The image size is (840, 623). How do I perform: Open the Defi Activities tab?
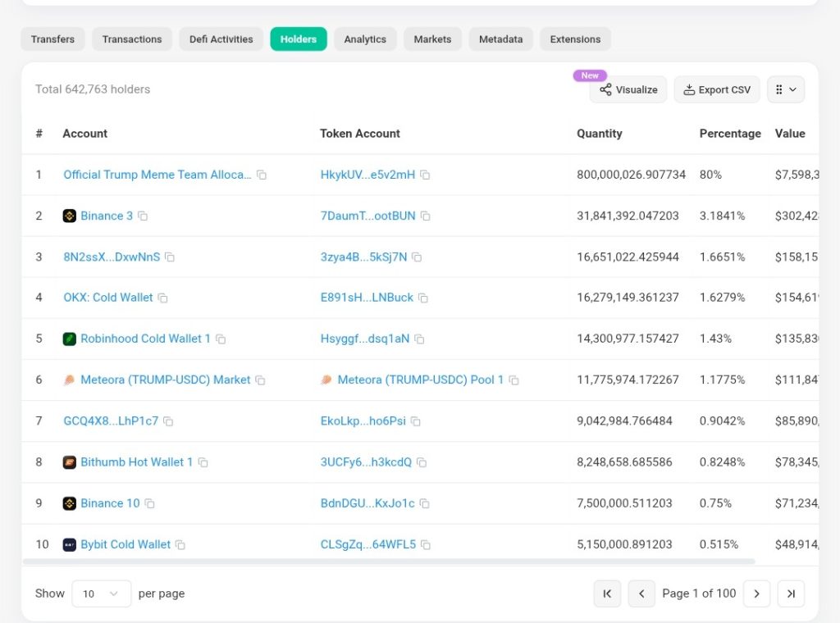tap(221, 39)
